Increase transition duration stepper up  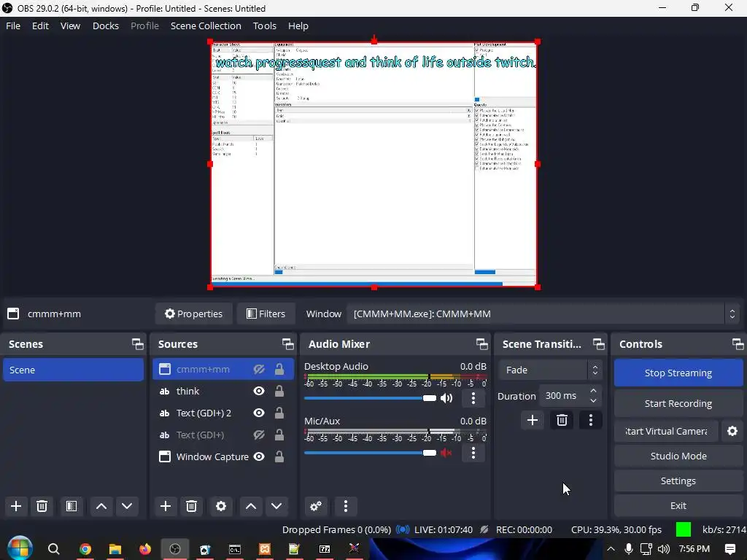coord(593,391)
